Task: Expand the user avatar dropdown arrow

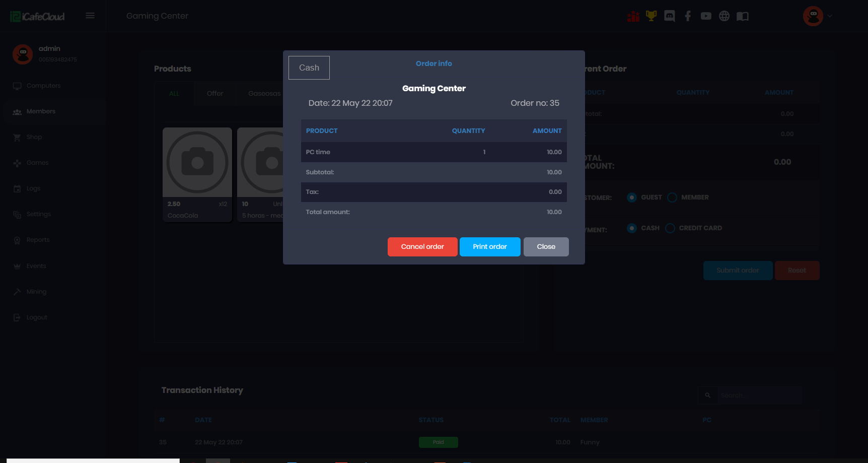Action: click(x=830, y=16)
